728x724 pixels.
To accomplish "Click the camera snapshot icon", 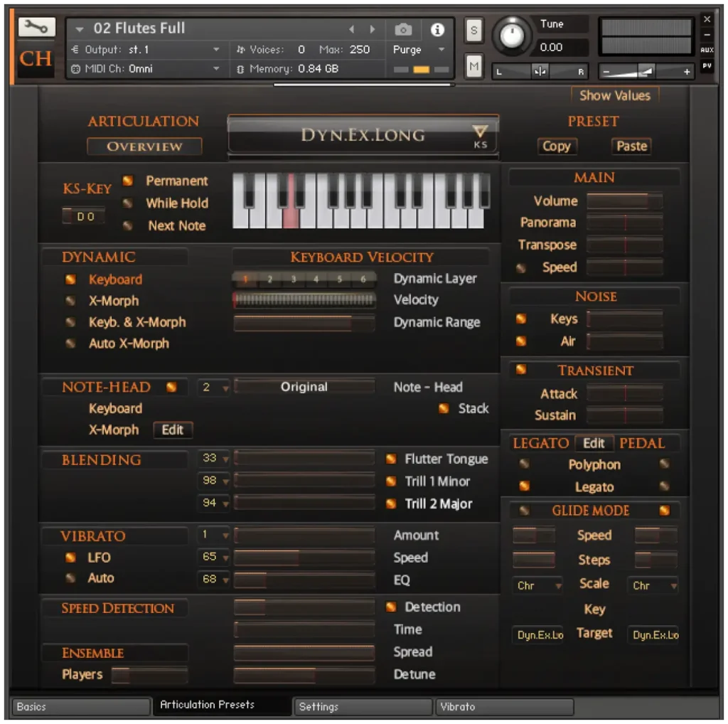I will [x=403, y=30].
